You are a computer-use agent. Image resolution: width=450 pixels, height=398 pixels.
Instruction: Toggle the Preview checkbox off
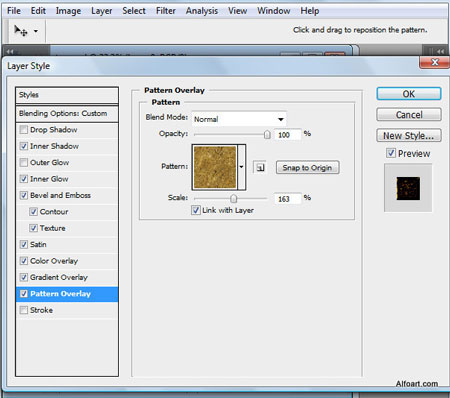391,153
